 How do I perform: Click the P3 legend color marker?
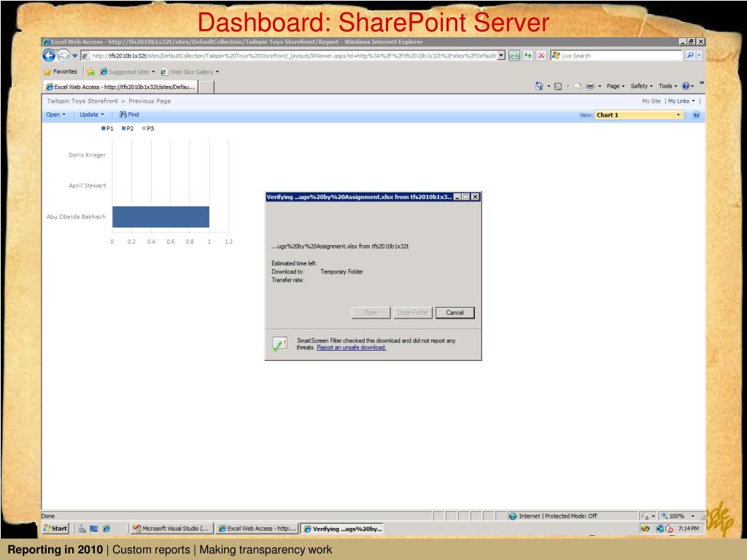tap(144, 128)
